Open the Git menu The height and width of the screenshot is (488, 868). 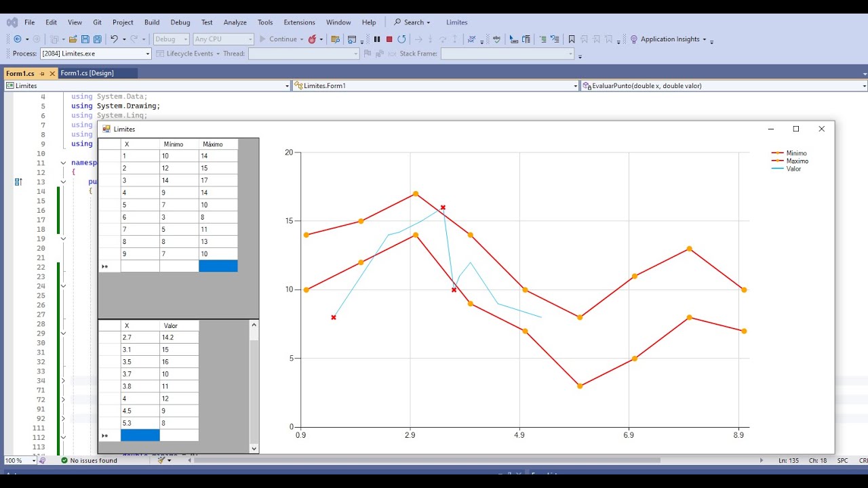tap(98, 22)
